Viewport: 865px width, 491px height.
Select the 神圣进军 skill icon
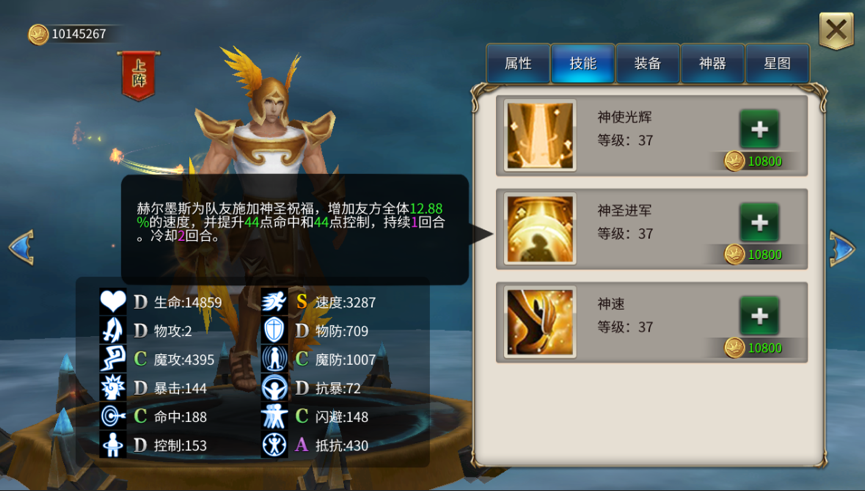pyautogui.click(x=540, y=228)
